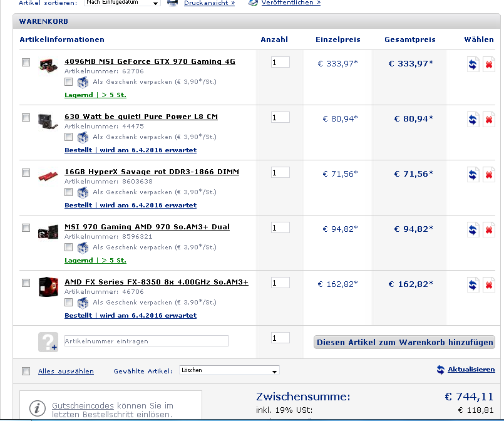Image resolution: width=504 pixels, height=421 pixels.
Task: Enable gift wrapping for GTX 970
Action: 68,81
